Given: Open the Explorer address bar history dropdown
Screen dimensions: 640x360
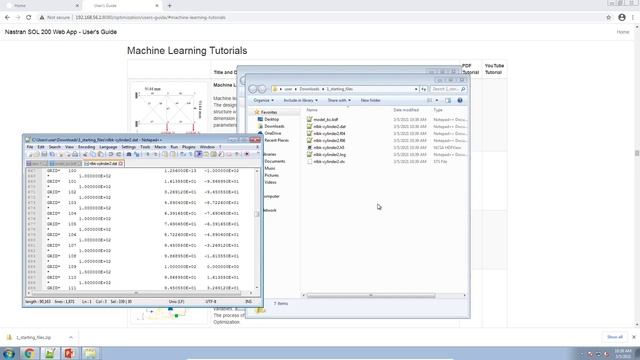Looking at the screenshot, I should coord(416,89).
